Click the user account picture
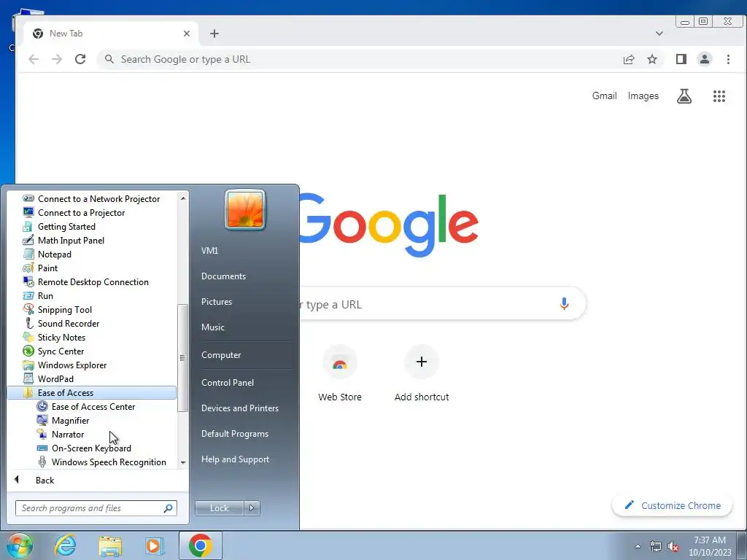The height and width of the screenshot is (560, 747). pyautogui.click(x=245, y=209)
